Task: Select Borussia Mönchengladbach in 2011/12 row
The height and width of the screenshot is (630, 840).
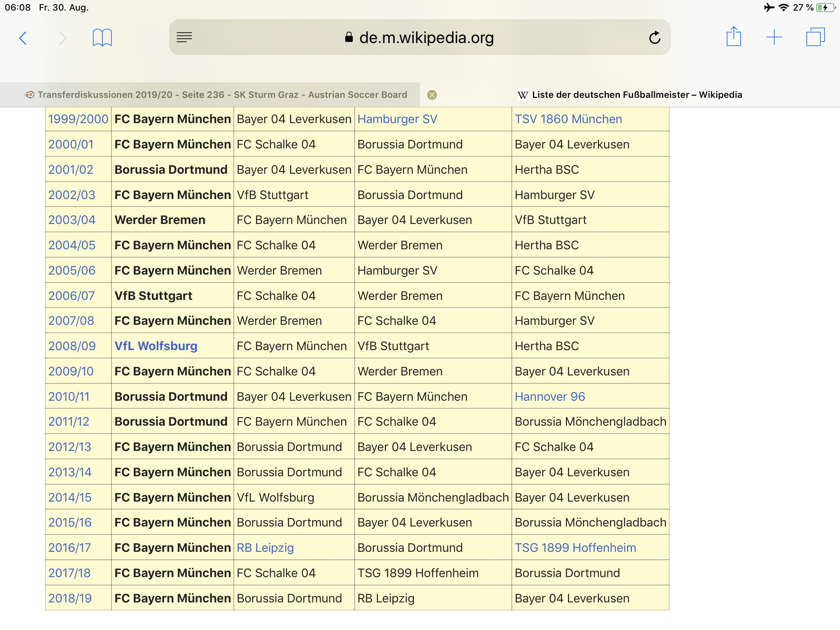Action: coord(590,422)
